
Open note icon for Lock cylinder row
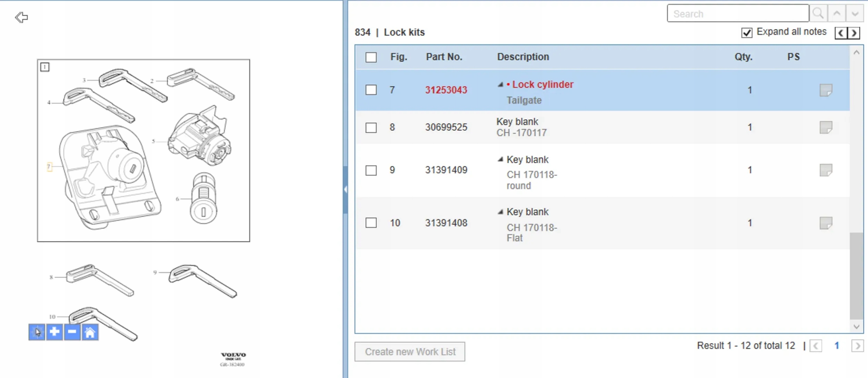tap(826, 90)
